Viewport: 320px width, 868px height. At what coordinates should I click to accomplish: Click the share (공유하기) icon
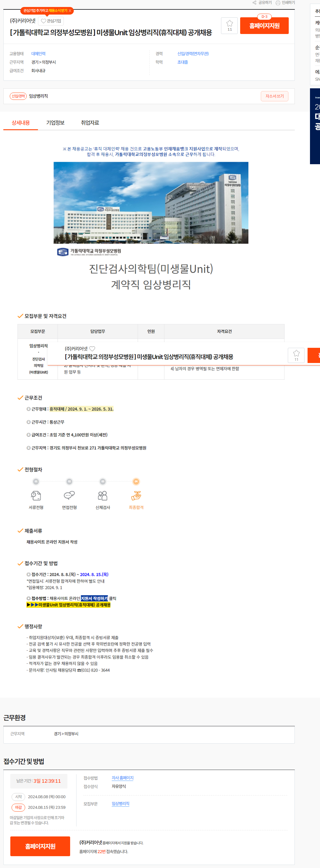click(255, 3)
